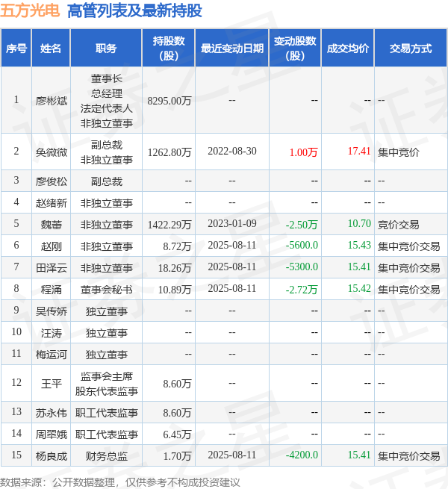This screenshot has height=489, width=448.
Task: Click the name 杨良成
Action: pyautogui.click(x=52, y=456)
